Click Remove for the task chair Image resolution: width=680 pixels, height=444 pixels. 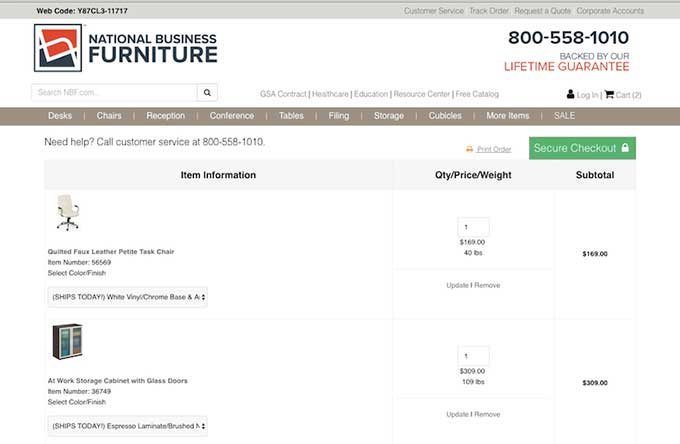[x=487, y=285]
